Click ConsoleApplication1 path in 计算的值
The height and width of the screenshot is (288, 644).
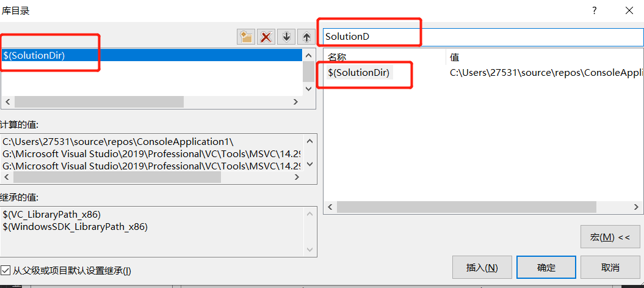point(118,142)
